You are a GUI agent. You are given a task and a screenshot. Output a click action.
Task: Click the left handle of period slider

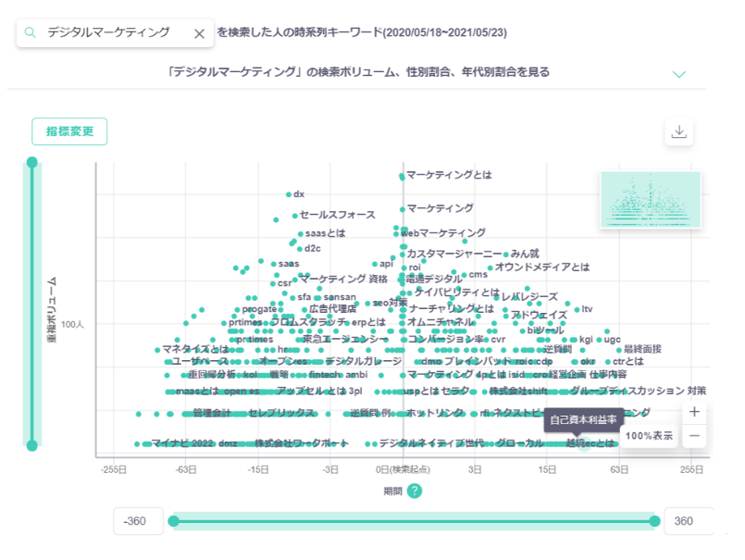[173, 521]
